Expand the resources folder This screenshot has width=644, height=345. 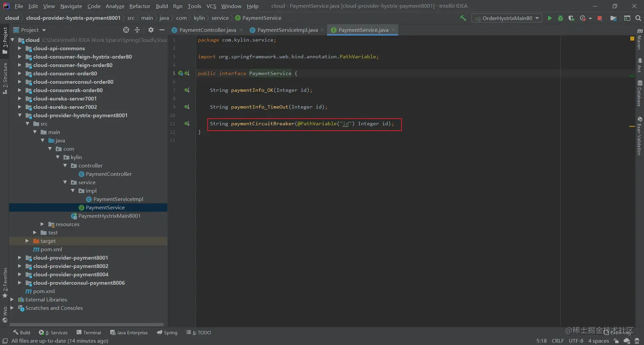(42, 224)
